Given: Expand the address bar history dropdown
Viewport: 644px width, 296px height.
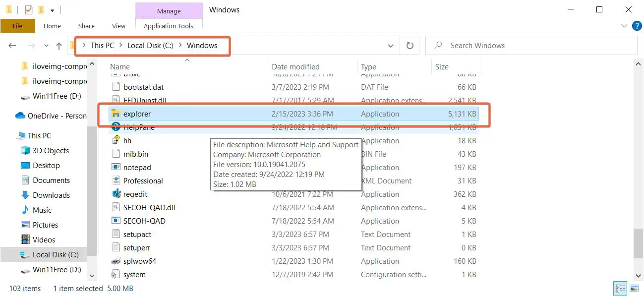Looking at the screenshot, I should pos(391,46).
